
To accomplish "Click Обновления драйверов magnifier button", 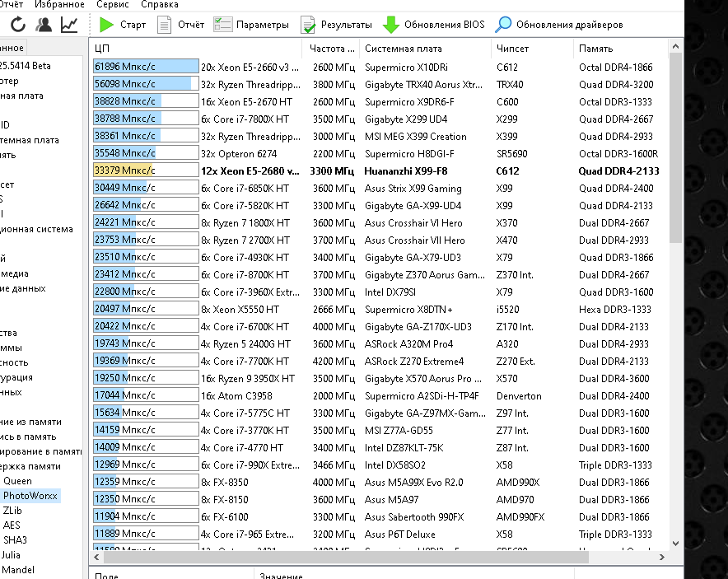I will tap(559, 25).
